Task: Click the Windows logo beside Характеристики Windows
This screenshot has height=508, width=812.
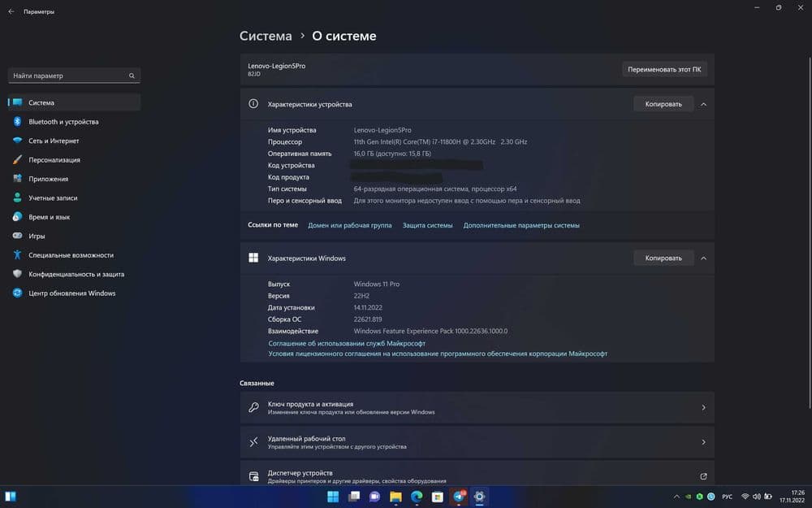Action: tap(253, 258)
